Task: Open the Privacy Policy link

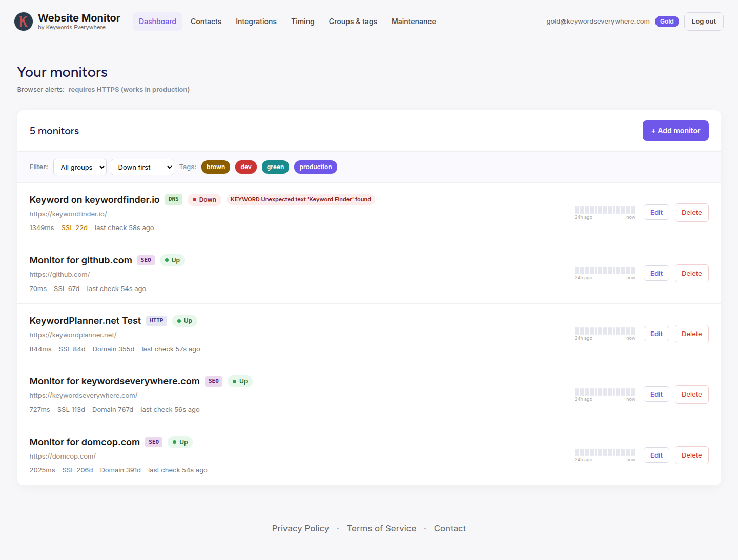Action: click(x=300, y=528)
